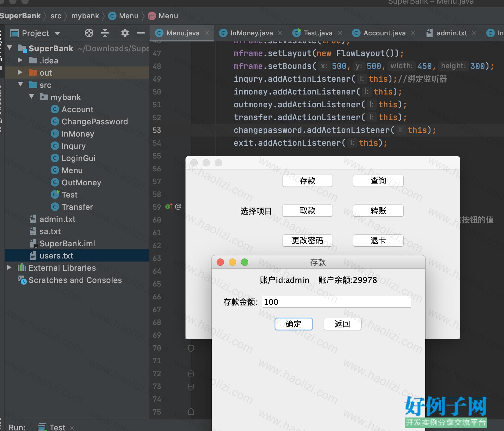This screenshot has height=431, width=504.
Task: Close the Test run tab
Action: pyautogui.click(x=72, y=428)
